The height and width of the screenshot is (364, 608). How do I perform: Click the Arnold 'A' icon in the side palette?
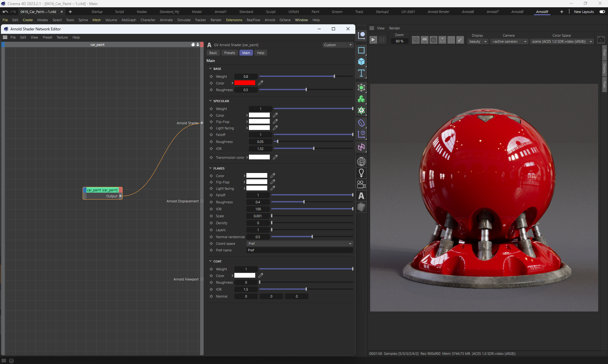click(x=361, y=196)
